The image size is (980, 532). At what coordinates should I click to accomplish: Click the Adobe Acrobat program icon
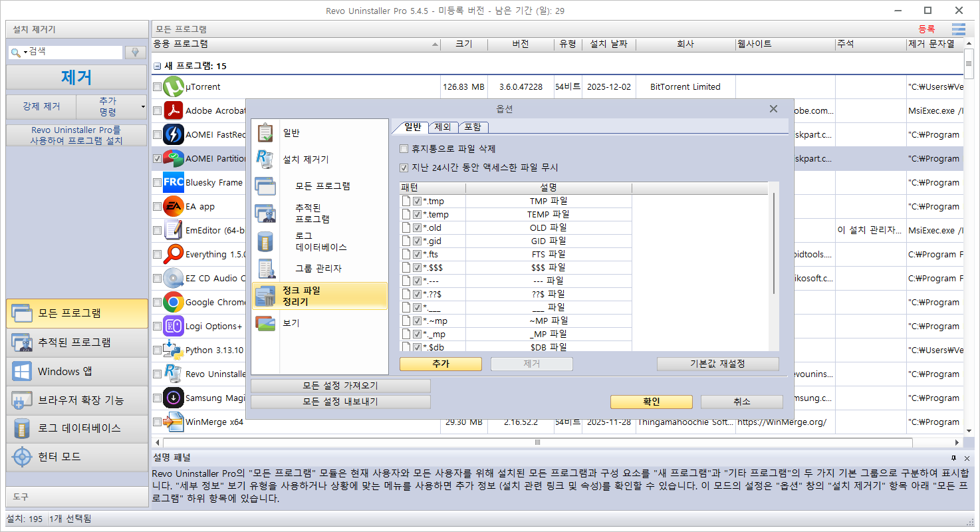click(174, 111)
